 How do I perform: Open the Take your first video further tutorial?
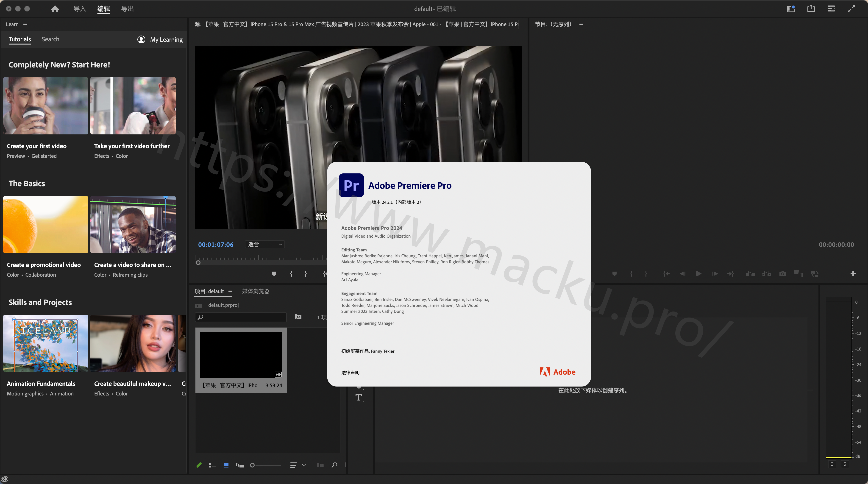click(x=133, y=106)
